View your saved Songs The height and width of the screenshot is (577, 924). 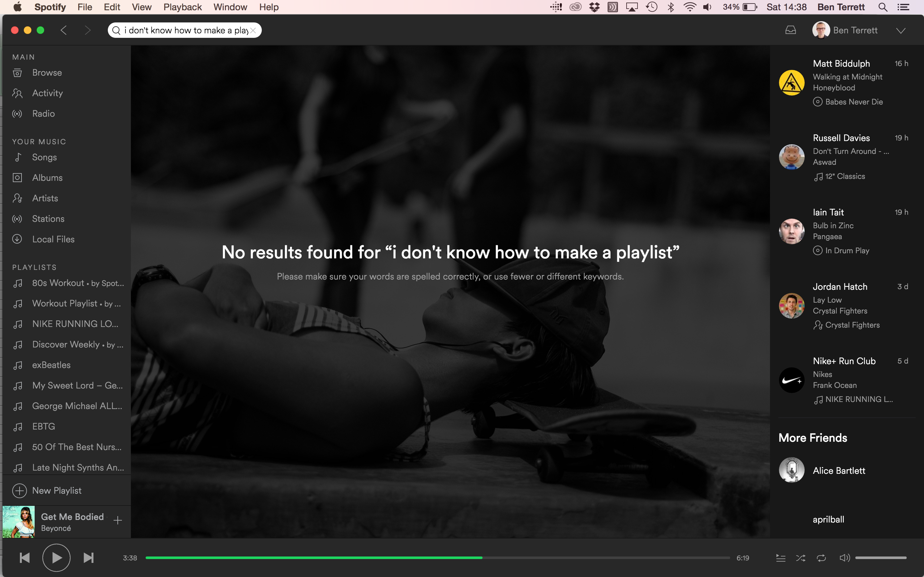click(x=45, y=157)
